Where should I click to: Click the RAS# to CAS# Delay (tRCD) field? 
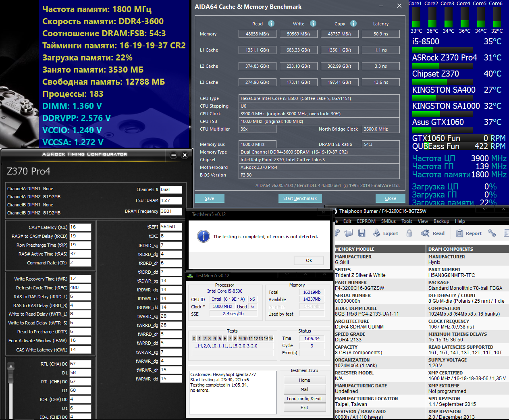coord(80,236)
